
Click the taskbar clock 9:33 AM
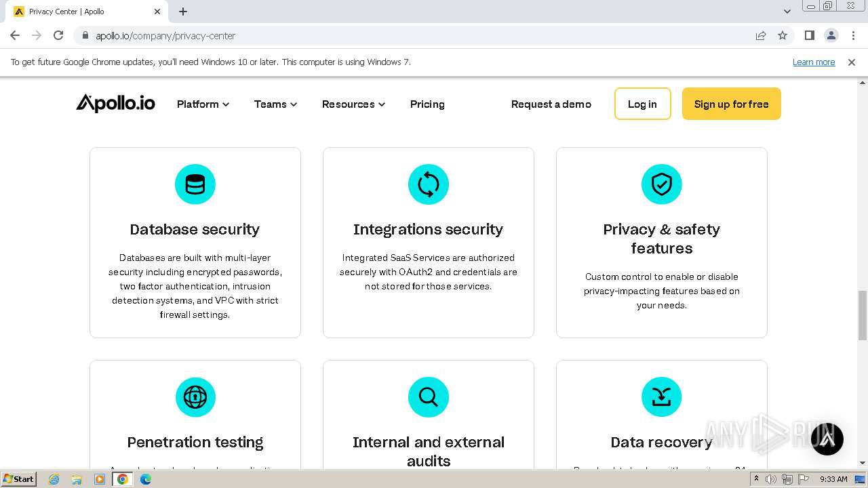(833, 479)
